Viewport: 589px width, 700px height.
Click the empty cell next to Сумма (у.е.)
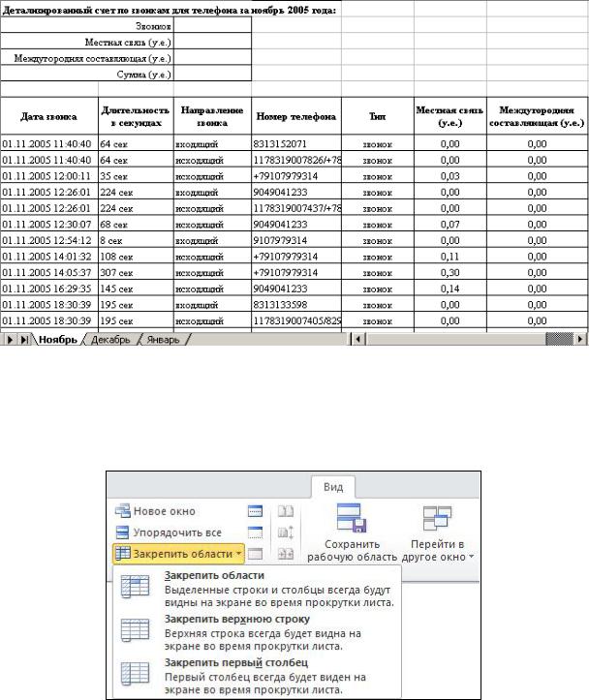(212, 75)
